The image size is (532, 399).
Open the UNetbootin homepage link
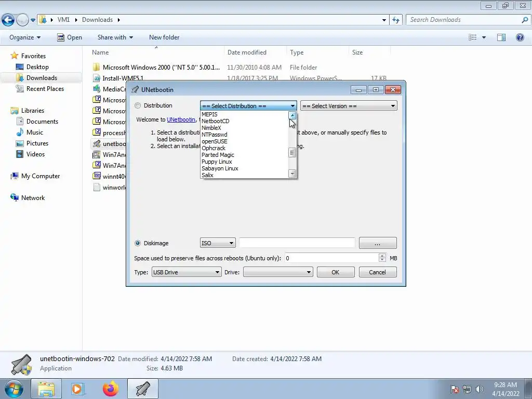click(181, 119)
